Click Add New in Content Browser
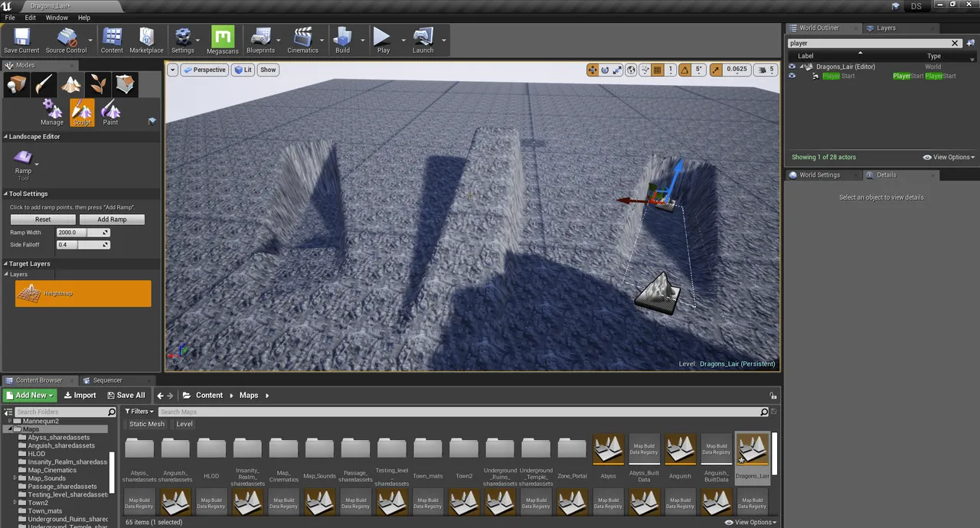Image resolution: width=980 pixels, height=528 pixels. tap(30, 396)
